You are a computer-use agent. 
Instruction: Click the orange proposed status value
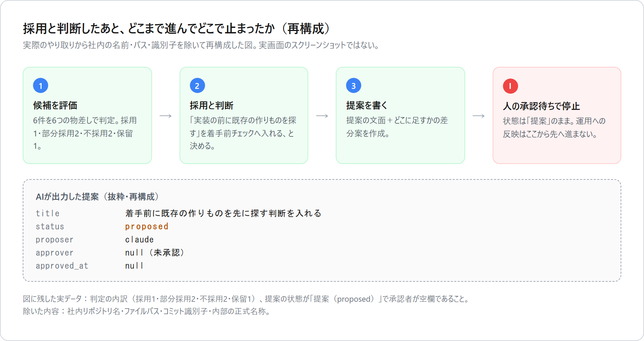(147, 227)
